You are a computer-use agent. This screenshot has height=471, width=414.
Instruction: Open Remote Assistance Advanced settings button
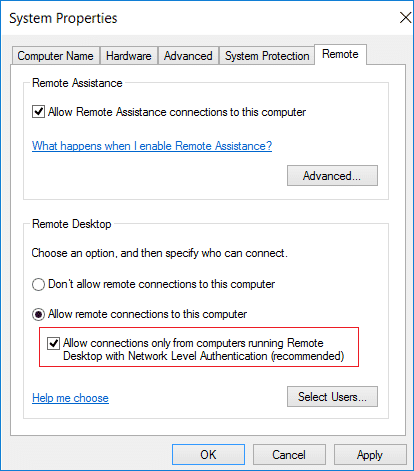point(332,176)
